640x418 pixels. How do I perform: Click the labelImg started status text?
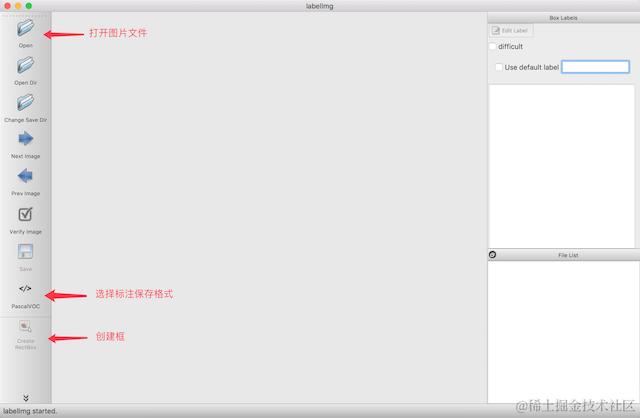pos(30,411)
